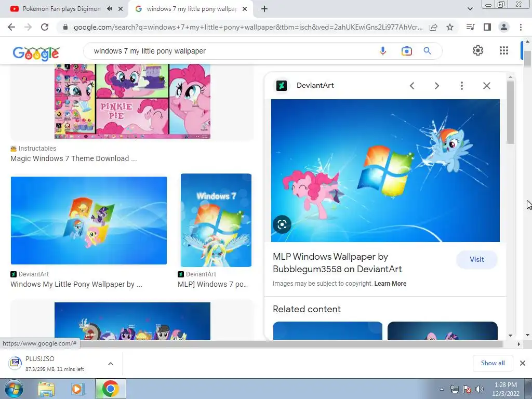Click the preview panel scroll down arrow
This screenshot has width=532, height=399.
pyautogui.click(x=510, y=336)
